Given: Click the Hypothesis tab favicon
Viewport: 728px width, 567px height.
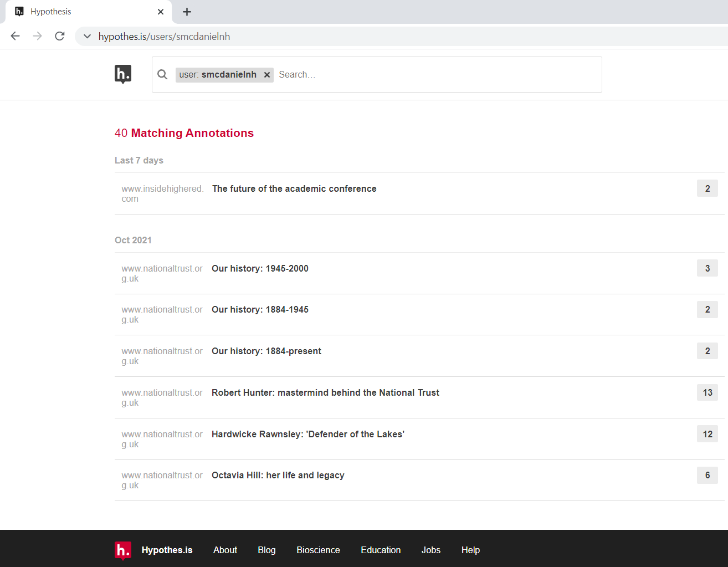Looking at the screenshot, I should (x=19, y=11).
